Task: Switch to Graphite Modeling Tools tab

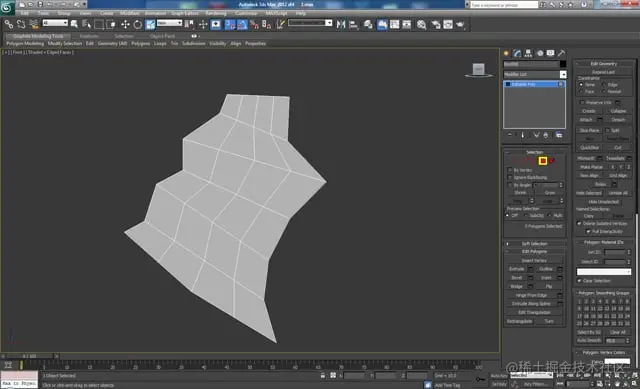Action: click(38, 36)
